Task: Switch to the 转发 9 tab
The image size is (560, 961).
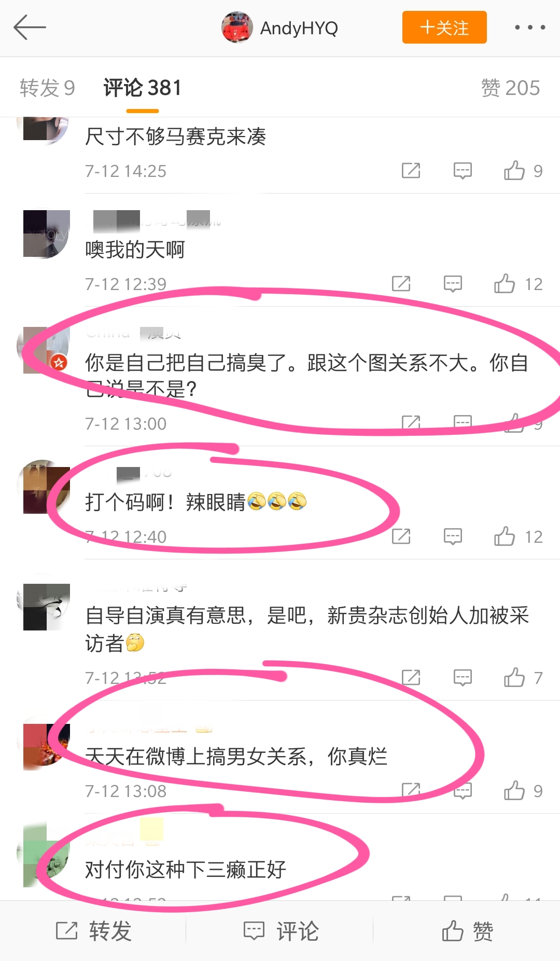Action: click(x=47, y=88)
